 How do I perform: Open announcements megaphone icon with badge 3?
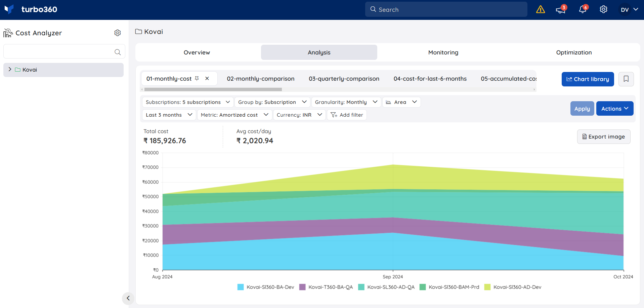coord(561,9)
